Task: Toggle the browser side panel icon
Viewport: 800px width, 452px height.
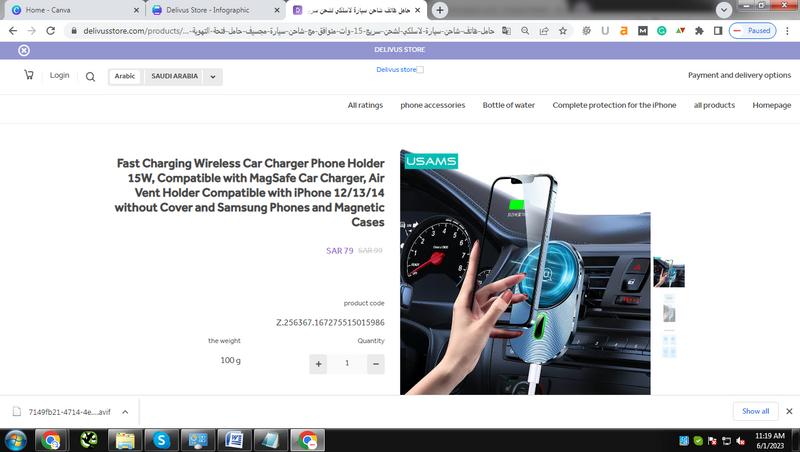Action: click(x=718, y=31)
